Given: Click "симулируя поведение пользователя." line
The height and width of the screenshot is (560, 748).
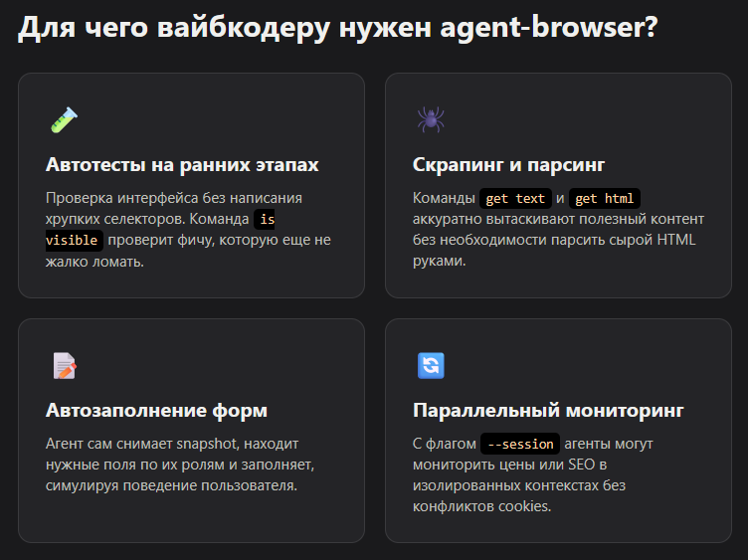Looking at the screenshot, I should coord(172,485).
